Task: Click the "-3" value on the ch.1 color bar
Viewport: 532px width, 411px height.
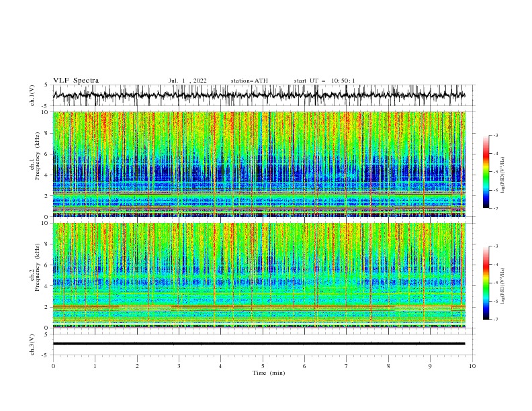Action: pos(496,135)
